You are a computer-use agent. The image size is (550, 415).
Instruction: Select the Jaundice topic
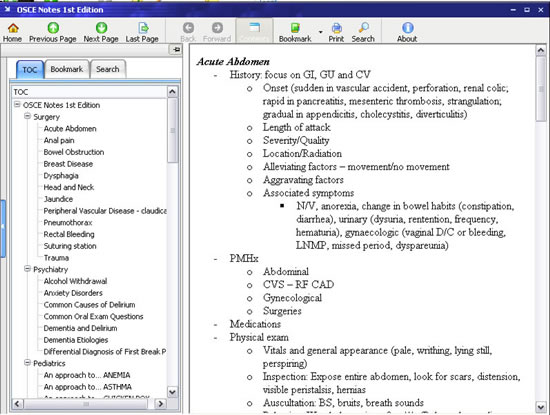(x=58, y=199)
